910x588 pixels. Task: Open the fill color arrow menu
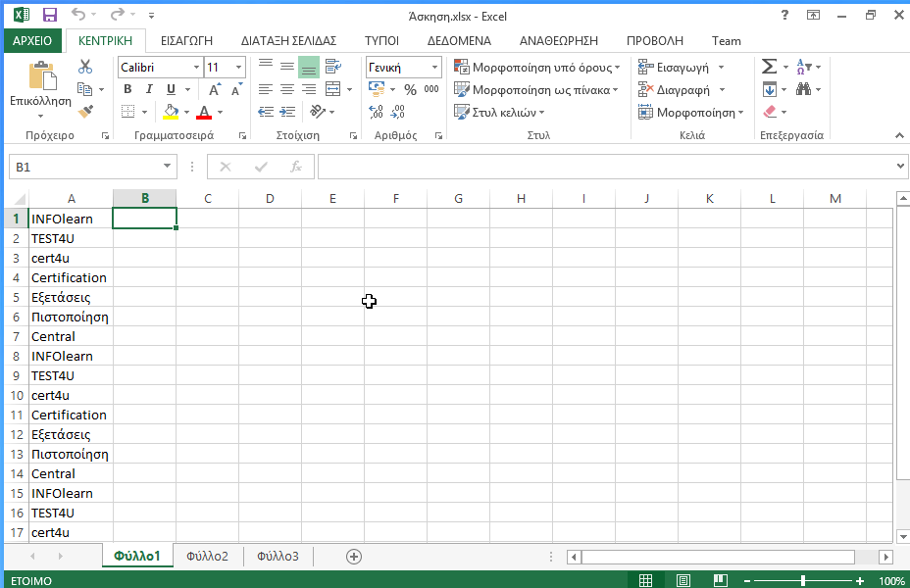[x=187, y=112]
